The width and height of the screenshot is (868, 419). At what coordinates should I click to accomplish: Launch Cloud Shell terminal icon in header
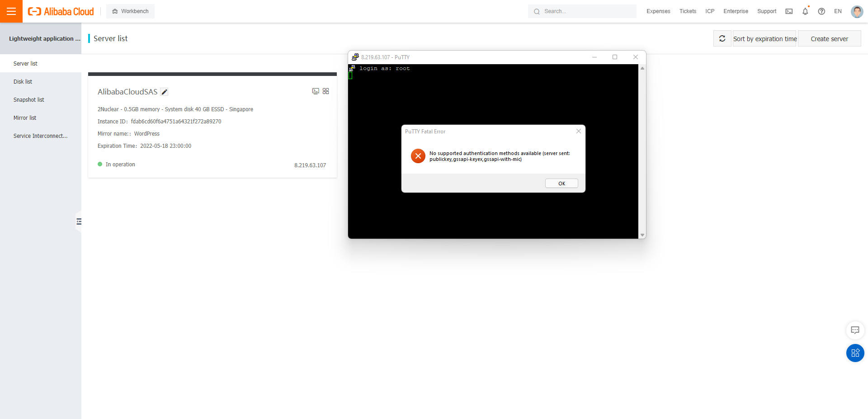click(789, 11)
